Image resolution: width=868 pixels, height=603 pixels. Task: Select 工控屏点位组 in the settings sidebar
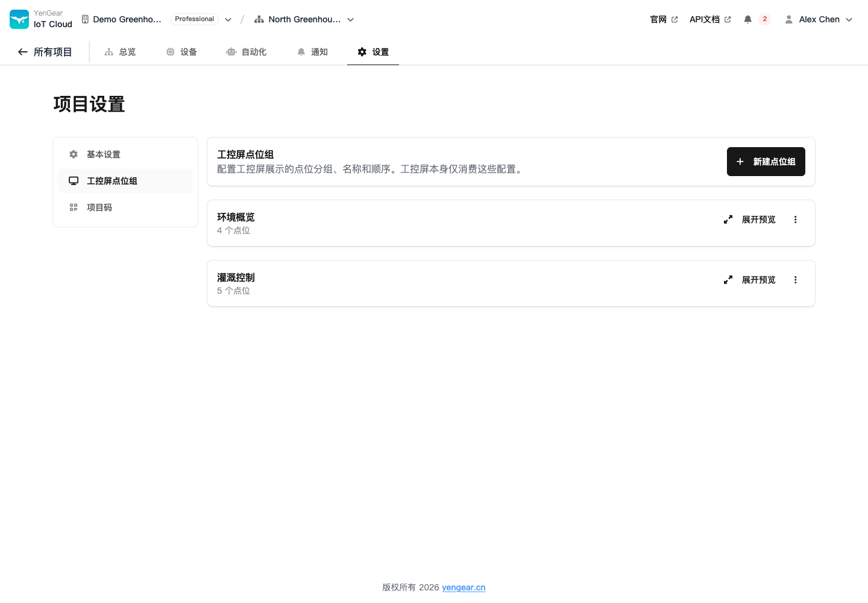[x=125, y=181]
